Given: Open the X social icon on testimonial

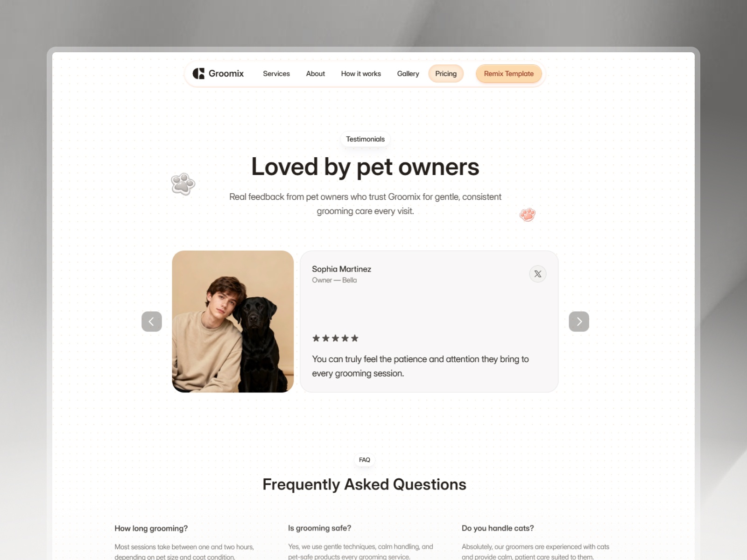Looking at the screenshot, I should coord(538,274).
